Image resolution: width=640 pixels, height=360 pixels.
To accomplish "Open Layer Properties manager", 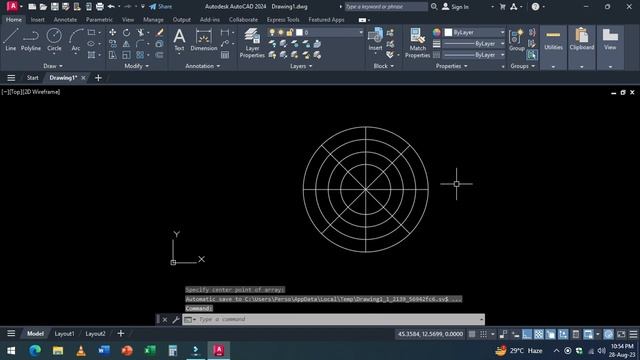I will 252,43.
